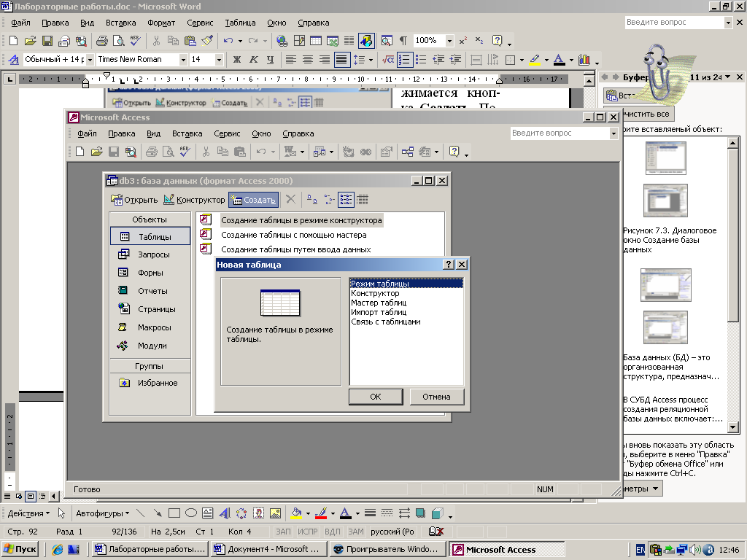Open the style dropdown Обычный + 14
Viewport: 747px width, 560px height.
pos(90,60)
